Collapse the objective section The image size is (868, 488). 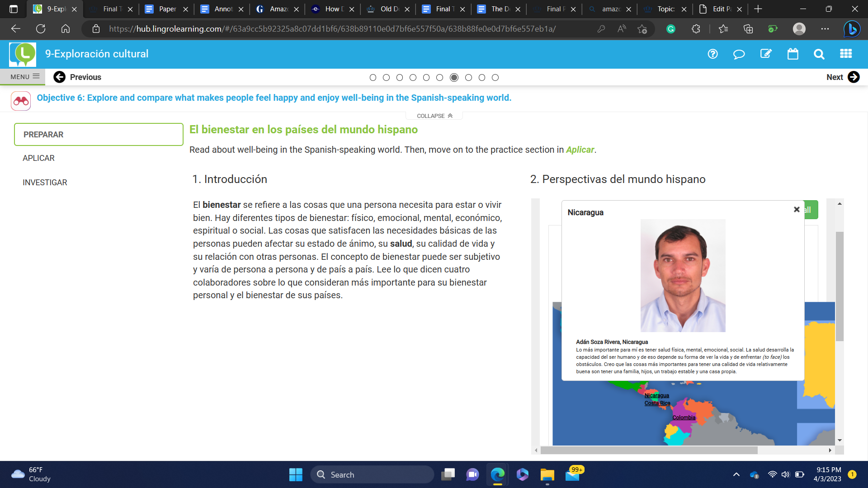[434, 116]
